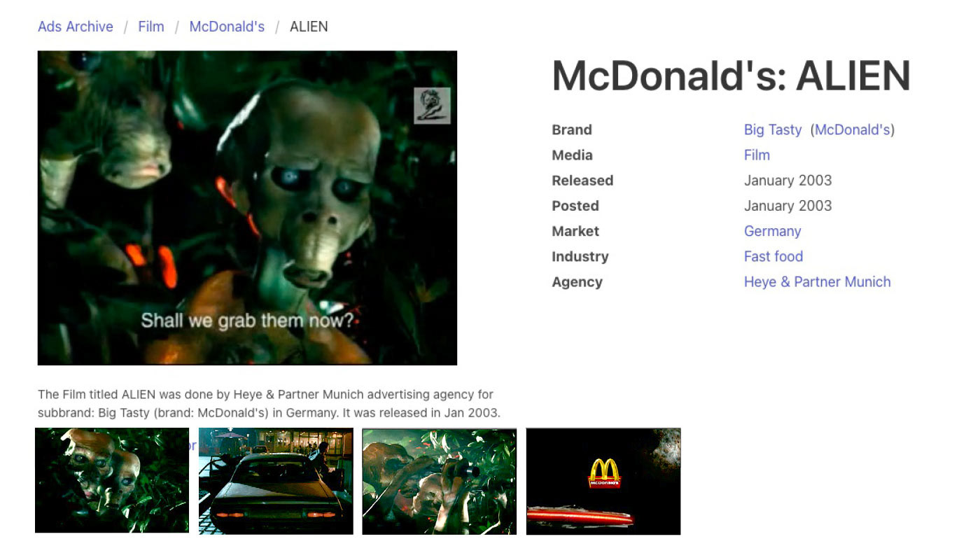Screen dimensions: 980x560
Task: Click the McDonald's: ALIEN page heading
Action: (731, 76)
